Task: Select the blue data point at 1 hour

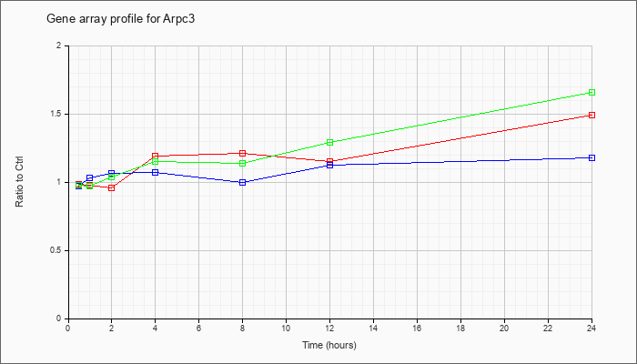Action: 90,178
